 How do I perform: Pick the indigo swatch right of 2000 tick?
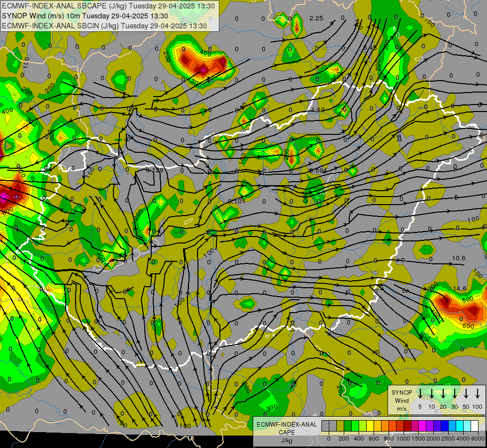point(437,426)
